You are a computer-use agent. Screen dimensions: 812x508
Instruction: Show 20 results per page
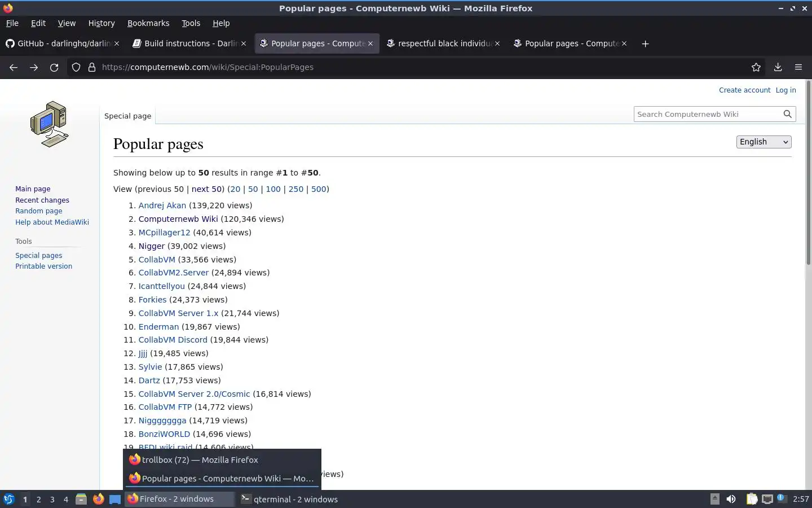[x=235, y=189]
